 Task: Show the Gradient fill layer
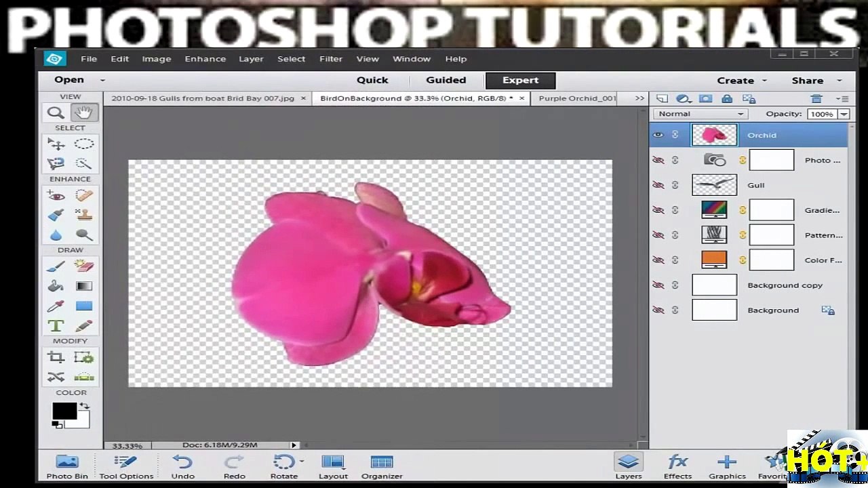(658, 210)
